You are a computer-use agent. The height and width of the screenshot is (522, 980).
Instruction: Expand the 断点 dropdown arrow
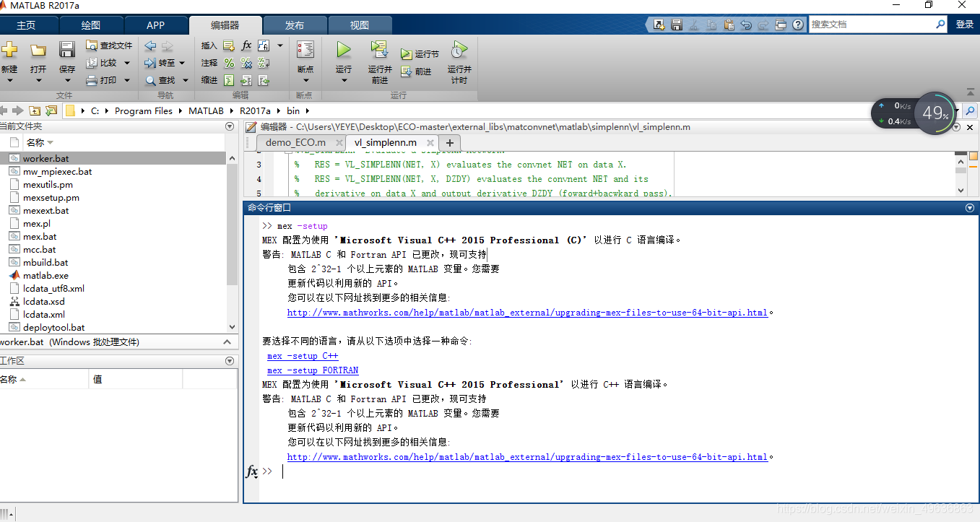[305, 80]
